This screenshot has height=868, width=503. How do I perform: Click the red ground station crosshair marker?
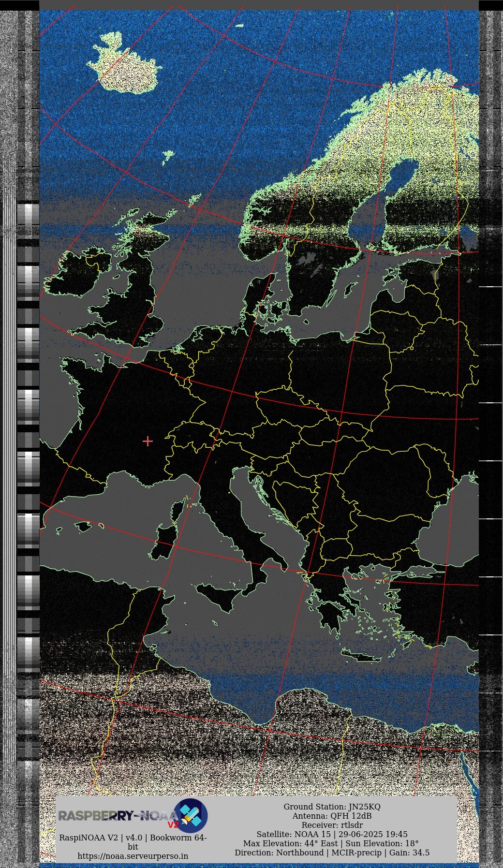(x=148, y=441)
